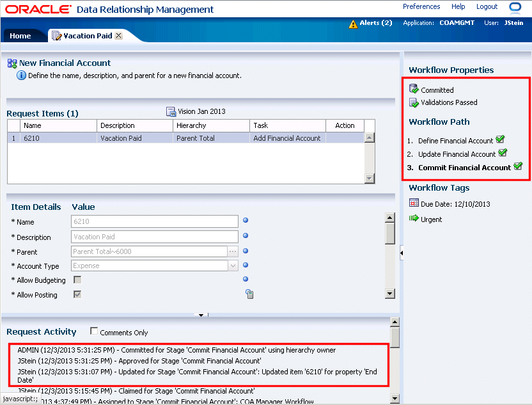Enable the Comments Only checkbox
Image resolution: width=532 pixels, height=405 pixels.
pos(94,331)
